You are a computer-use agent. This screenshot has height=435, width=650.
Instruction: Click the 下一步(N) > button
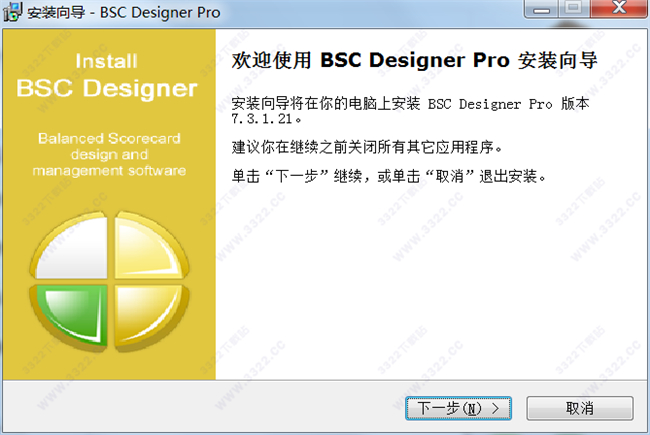click(458, 408)
